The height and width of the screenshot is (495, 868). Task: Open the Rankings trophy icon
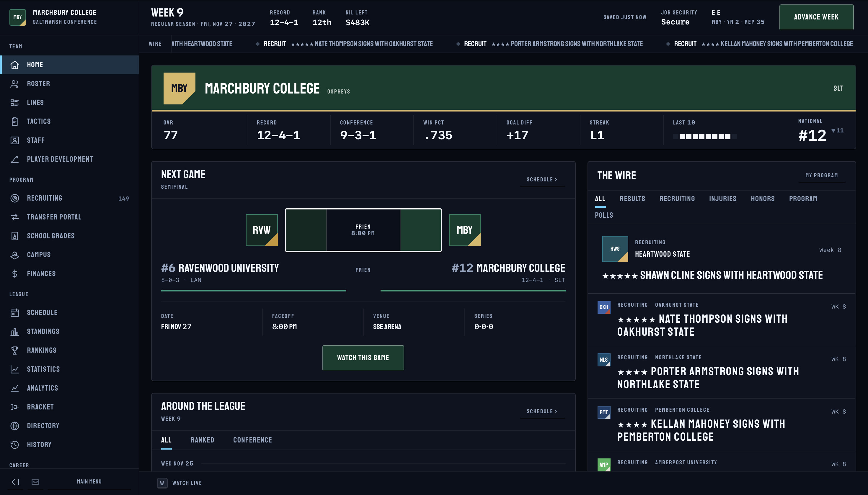tap(15, 350)
